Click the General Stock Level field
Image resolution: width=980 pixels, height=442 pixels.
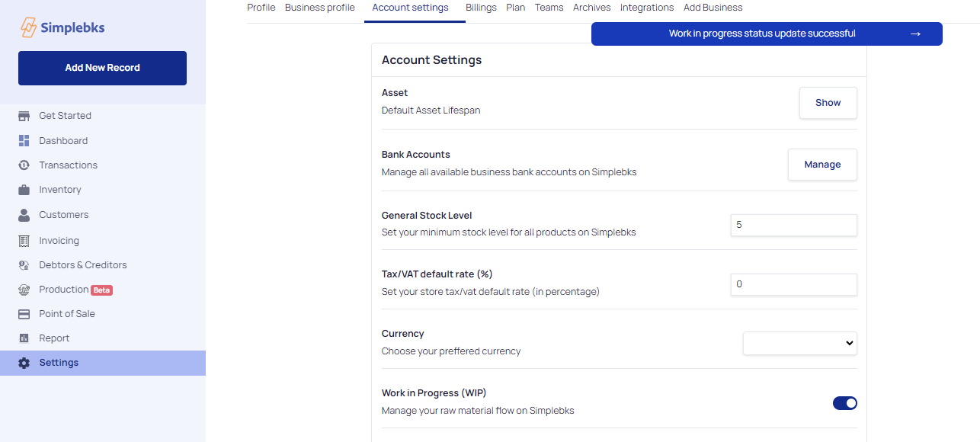tap(794, 226)
